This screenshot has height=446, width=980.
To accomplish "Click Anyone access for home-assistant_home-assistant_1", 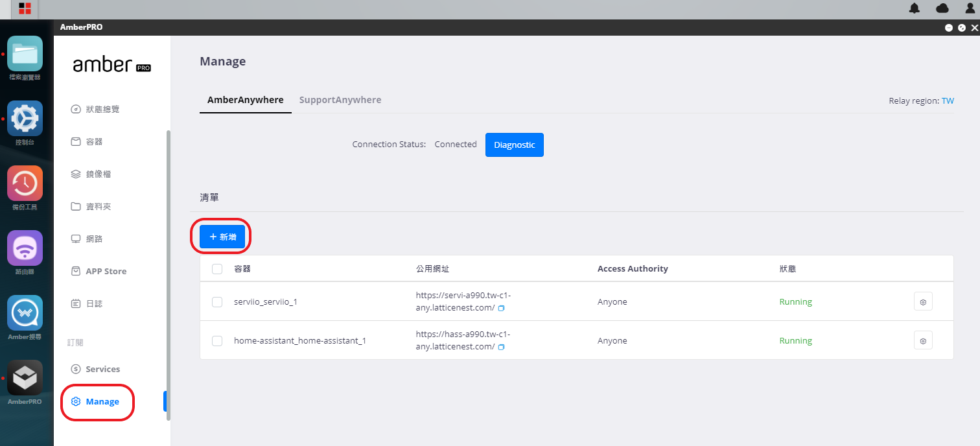I will click(612, 340).
